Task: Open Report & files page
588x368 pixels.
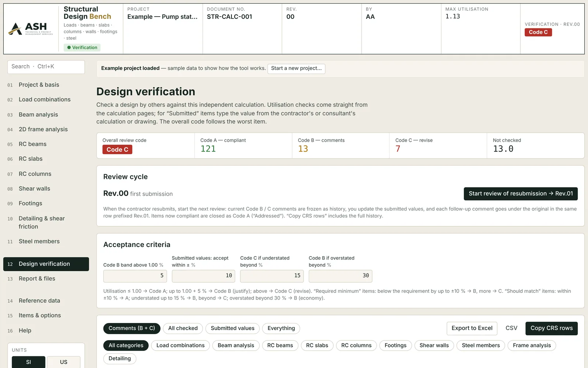Action: (46, 279)
